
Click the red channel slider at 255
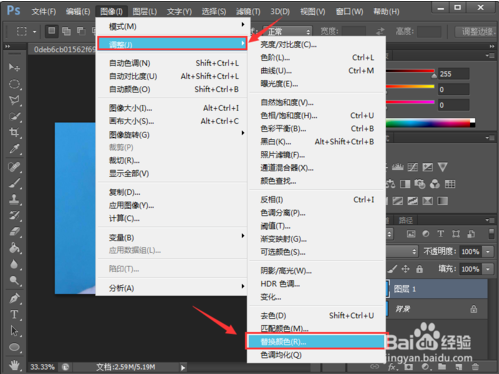pos(433,76)
